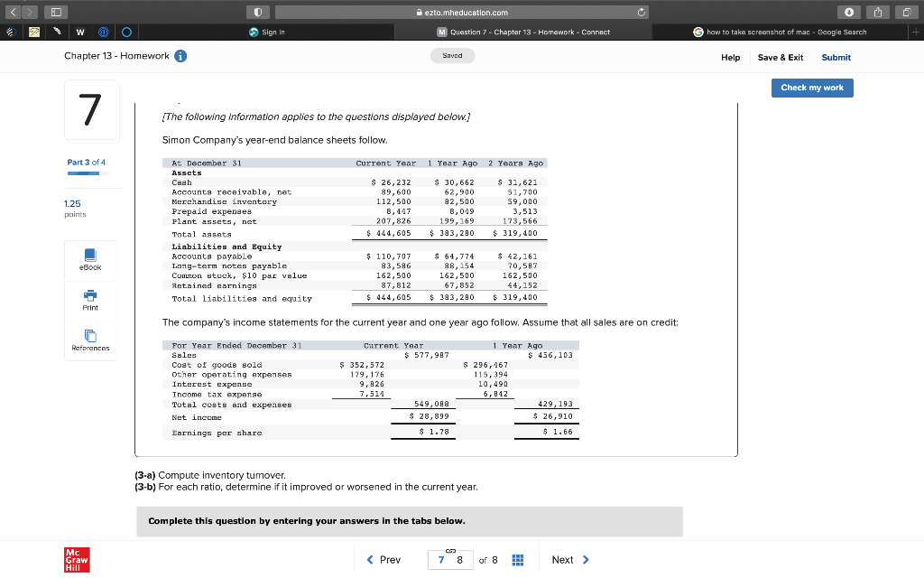
Task: Switch to the Google Search tab
Action: tap(781, 32)
